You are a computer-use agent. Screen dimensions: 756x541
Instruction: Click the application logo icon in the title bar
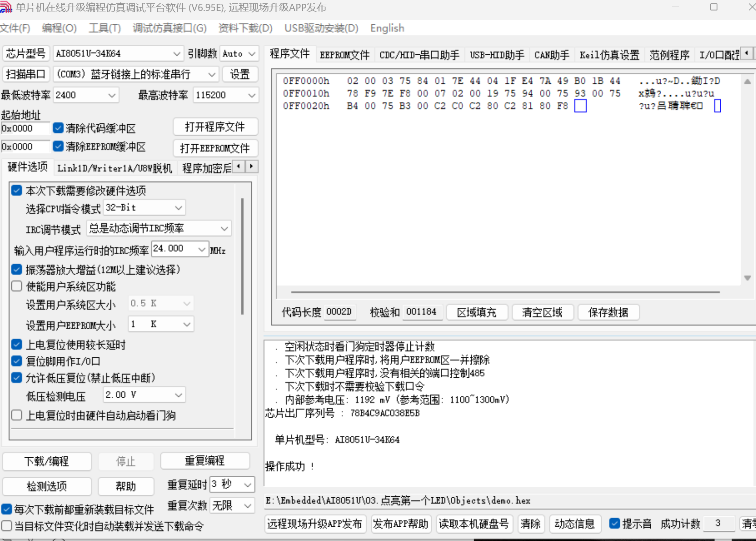6,7
